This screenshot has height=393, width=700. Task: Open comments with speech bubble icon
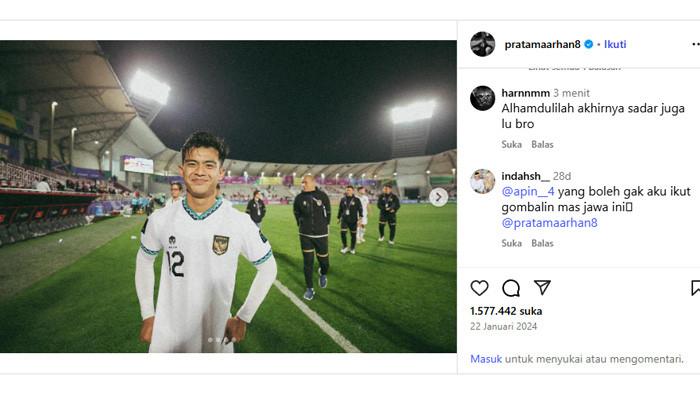(x=511, y=288)
